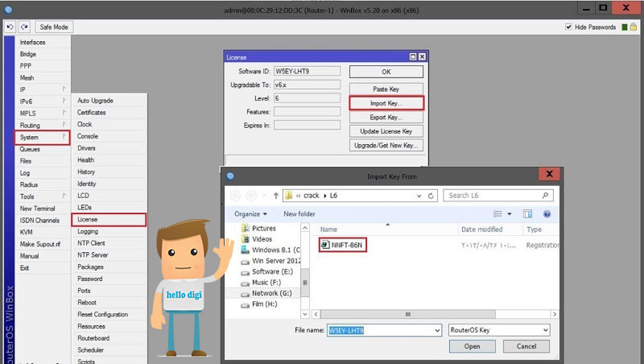The height and width of the screenshot is (364, 644).
Task: Click the padlock icon near Hide Passwords
Action: coord(634,27)
